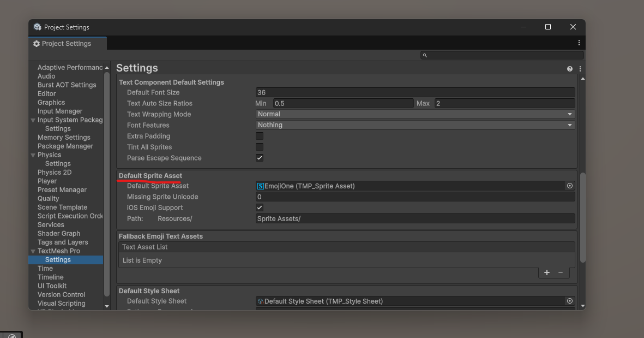
Task: Open the Settings panel kebab menu
Action: (580, 69)
